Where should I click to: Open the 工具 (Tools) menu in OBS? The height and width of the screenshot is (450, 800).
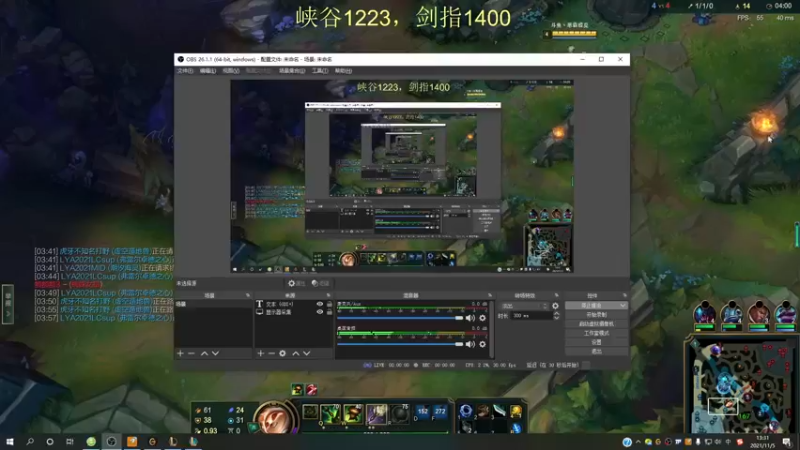tap(320, 71)
